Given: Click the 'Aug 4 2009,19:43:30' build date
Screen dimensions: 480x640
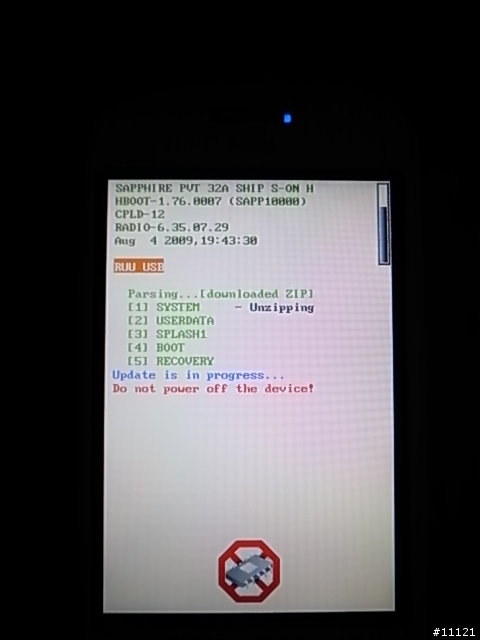Looking at the screenshot, I should pos(186,241).
